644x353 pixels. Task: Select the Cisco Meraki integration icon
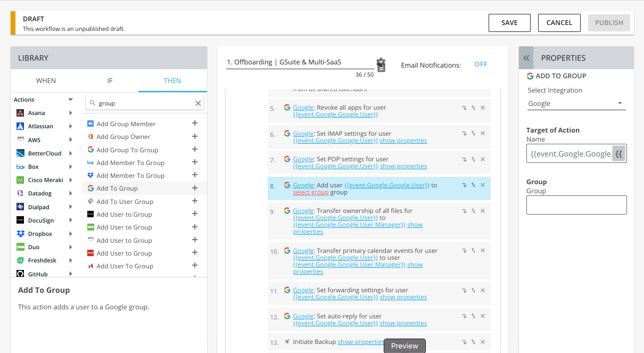click(20, 180)
